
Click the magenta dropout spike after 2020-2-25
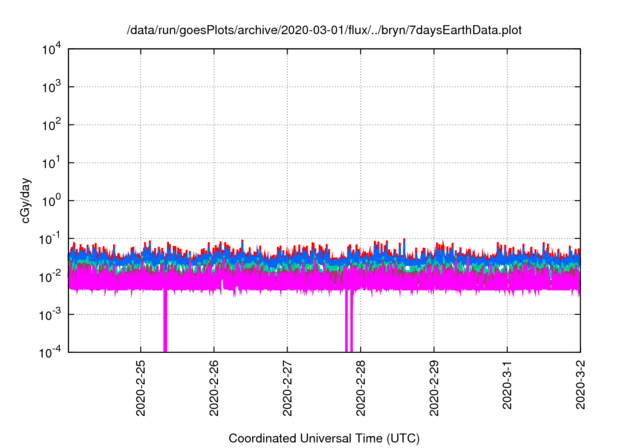coord(165,320)
